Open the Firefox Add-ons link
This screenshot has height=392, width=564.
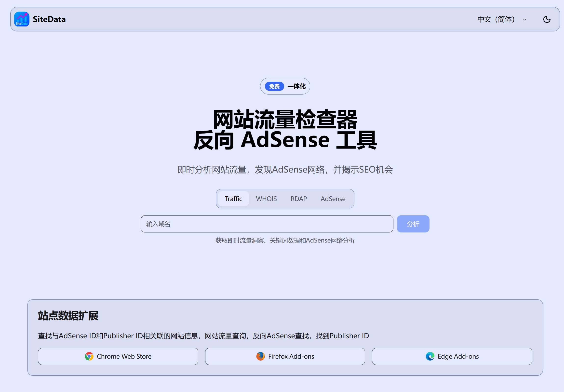point(291,356)
